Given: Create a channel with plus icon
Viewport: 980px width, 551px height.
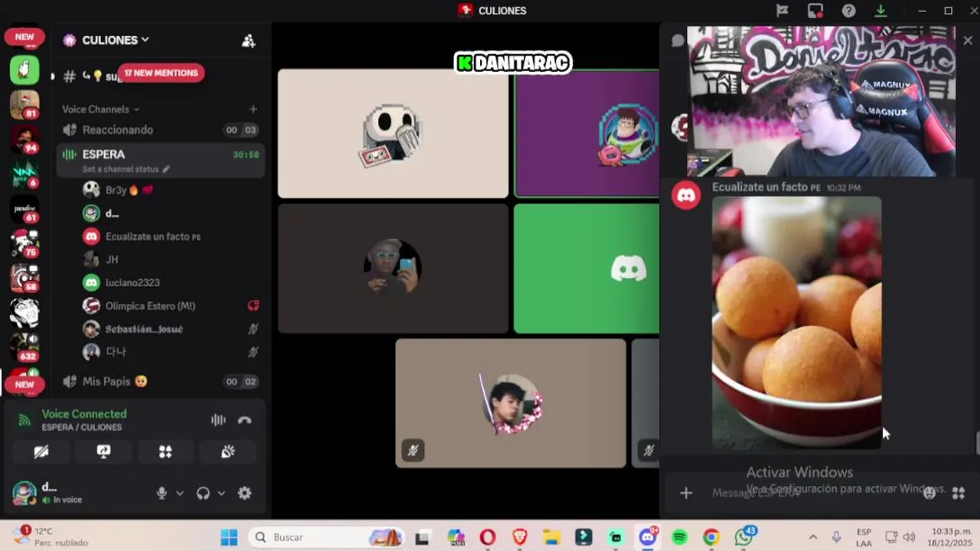Looking at the screenshot, I should point(253,109).
